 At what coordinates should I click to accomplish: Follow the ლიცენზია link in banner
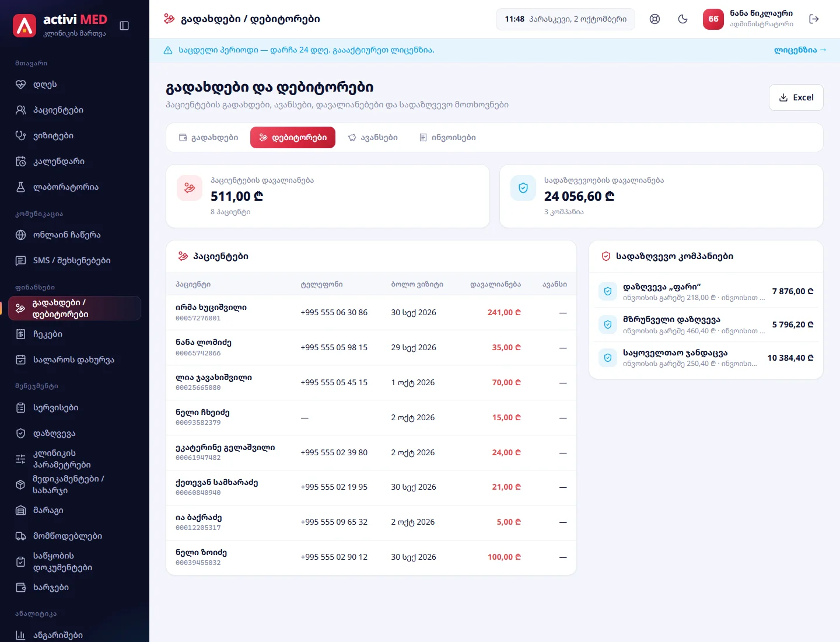pyautogui.click(x=800, y=50)
